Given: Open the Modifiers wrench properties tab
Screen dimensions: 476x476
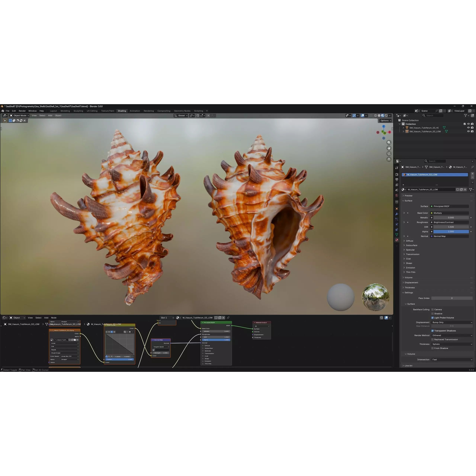Looking at the screenshot, I should pyautogui.click(x=397, y=214).
